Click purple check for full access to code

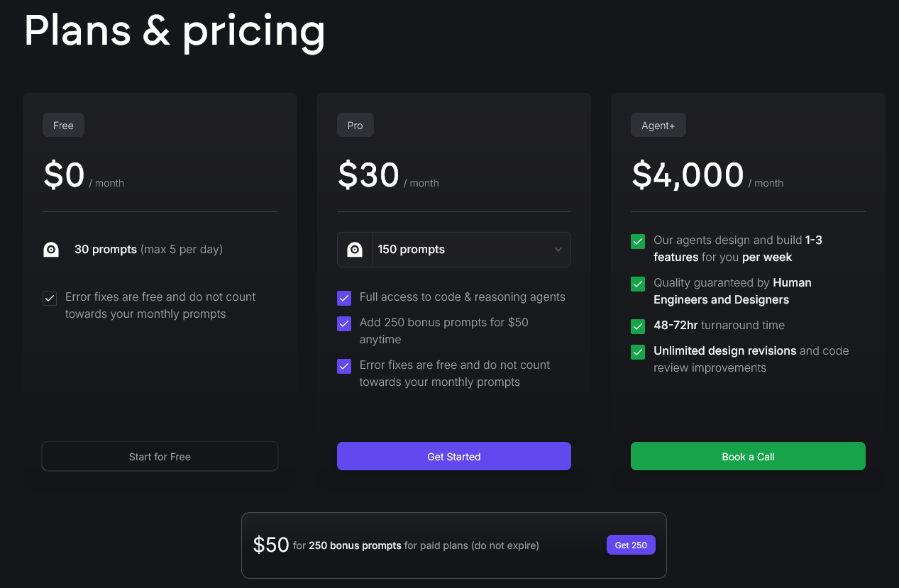(344, 298)
